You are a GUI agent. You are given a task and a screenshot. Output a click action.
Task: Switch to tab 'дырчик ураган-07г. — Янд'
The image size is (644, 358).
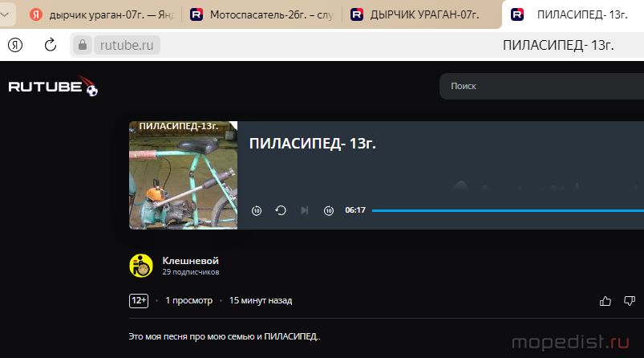(102, 14)
